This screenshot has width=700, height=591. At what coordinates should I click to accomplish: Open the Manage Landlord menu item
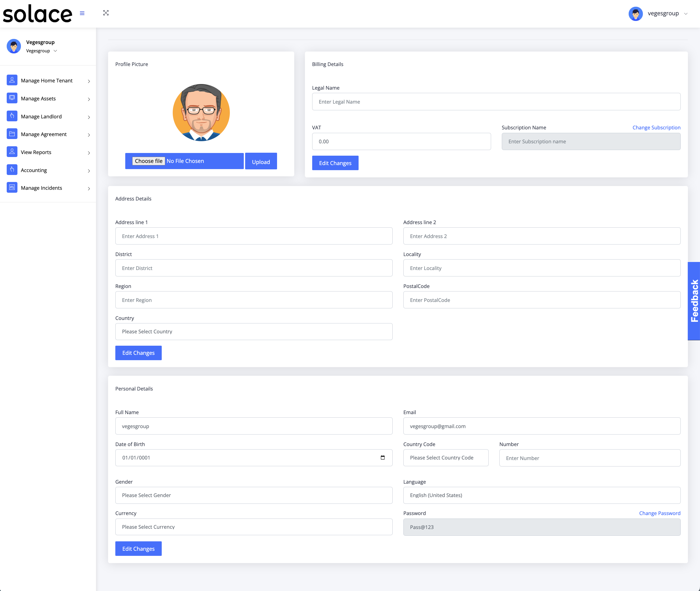pyautogui.click(x=41, y=116)
